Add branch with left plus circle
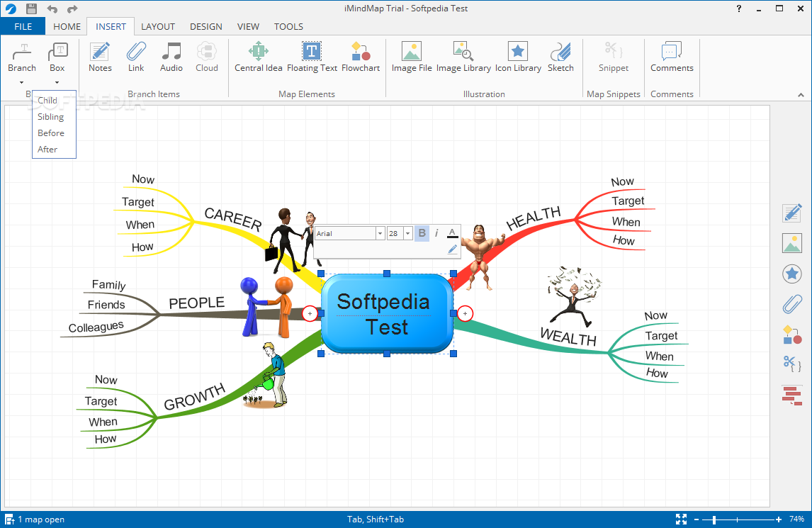 [x=310, y=313]
